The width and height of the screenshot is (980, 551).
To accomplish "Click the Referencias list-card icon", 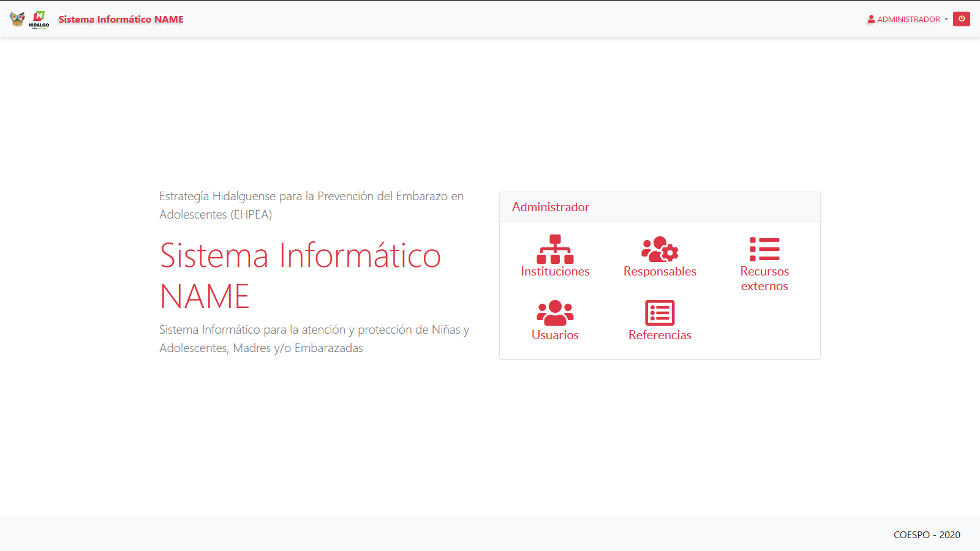I will pyautogui.click(x=660, y=313).
